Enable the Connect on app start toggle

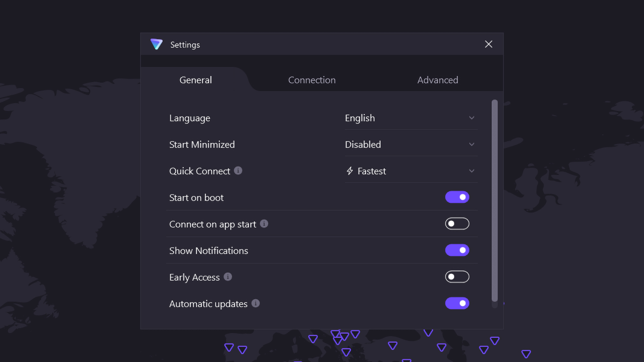point(457,224)
